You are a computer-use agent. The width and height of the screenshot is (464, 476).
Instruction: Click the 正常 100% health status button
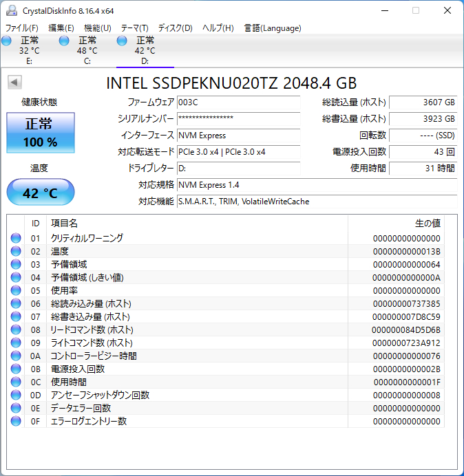[41, 133]
